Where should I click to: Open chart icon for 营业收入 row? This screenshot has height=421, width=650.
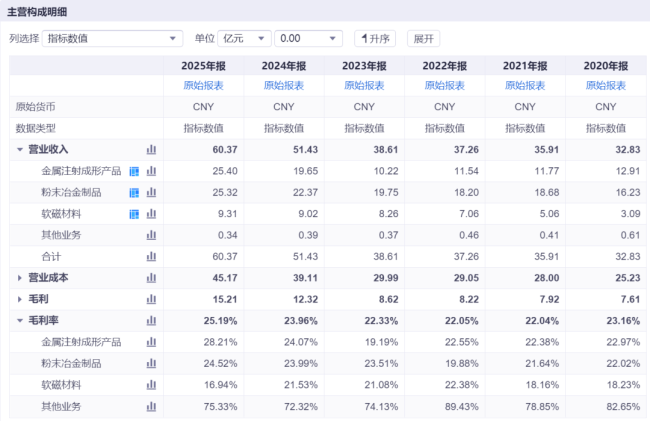pyautogui.click(x=151, y=150)
